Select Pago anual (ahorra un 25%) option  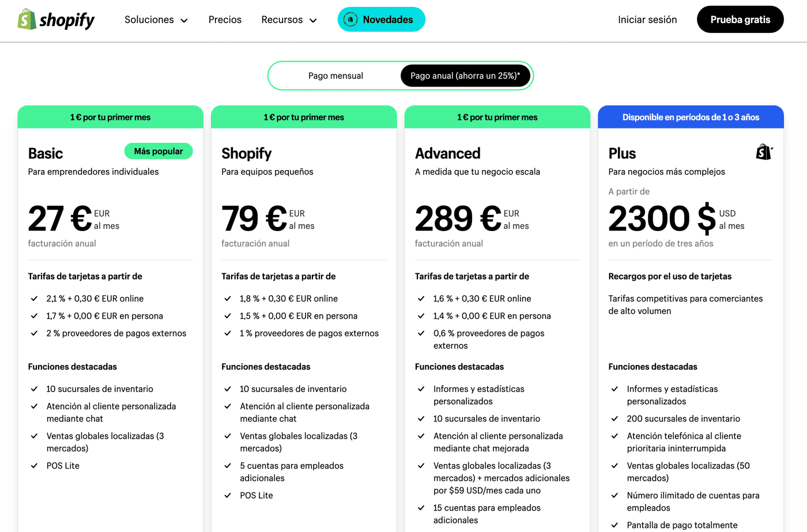(465, 76)
